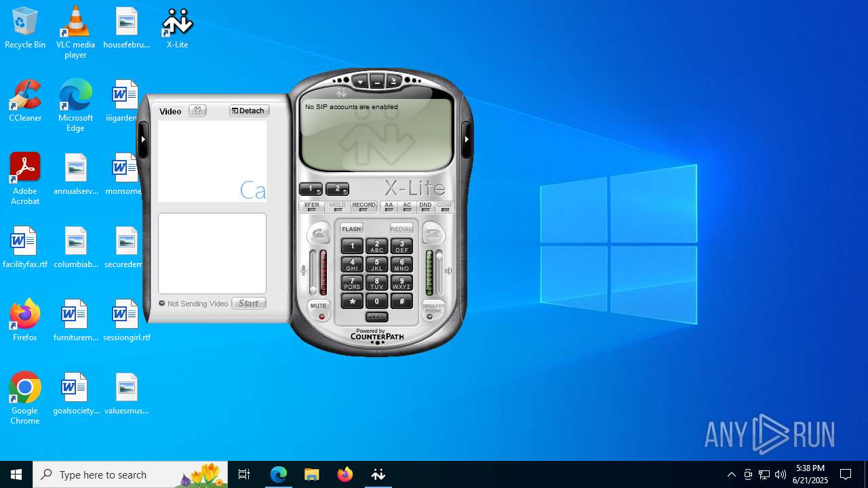Show hidden tray icons chevron
The image size is (868, 488).
point(732,474)
